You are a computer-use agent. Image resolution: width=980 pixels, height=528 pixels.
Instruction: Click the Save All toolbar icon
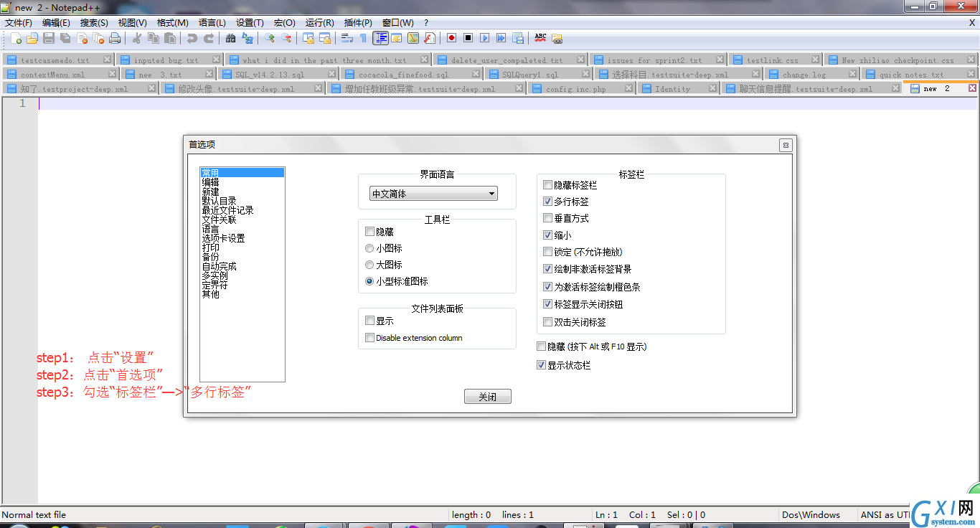click(x=65, y=38)
